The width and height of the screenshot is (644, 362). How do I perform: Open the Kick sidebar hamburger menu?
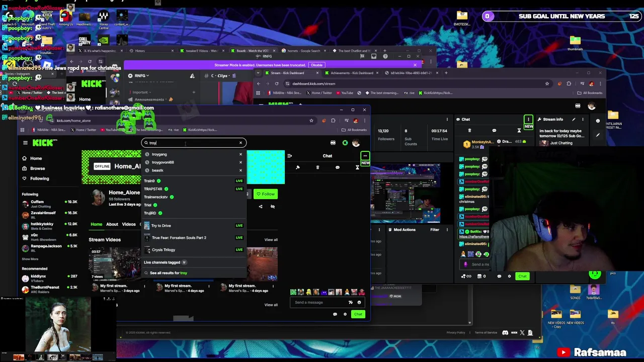point(25,143)
